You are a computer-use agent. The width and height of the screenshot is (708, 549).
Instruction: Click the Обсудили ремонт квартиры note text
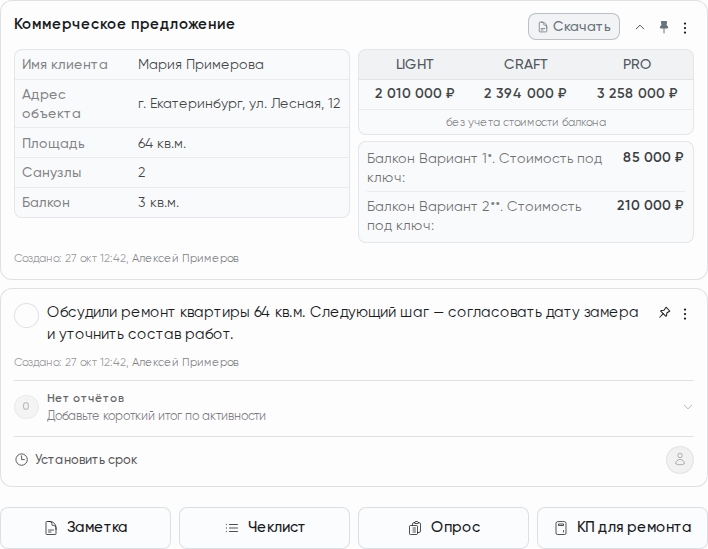342,323
